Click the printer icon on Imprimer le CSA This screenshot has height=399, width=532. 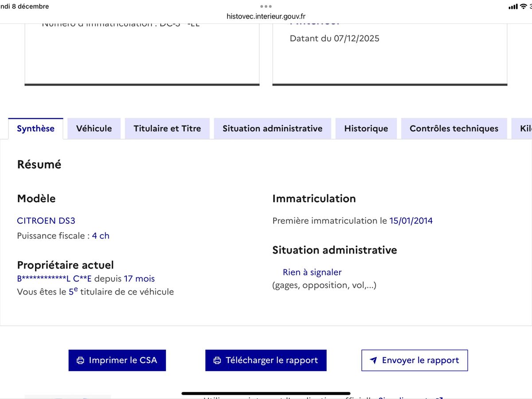80,360
